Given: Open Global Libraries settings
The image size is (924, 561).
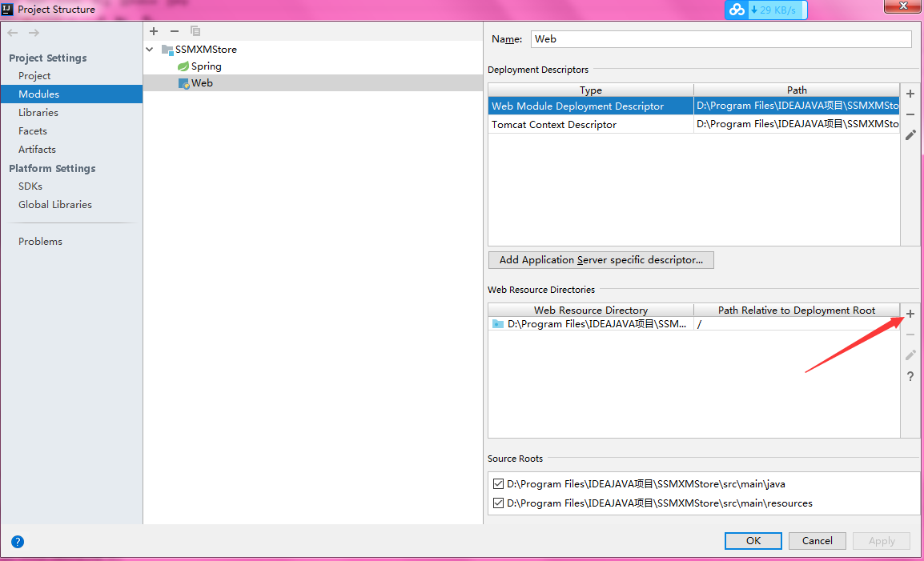Looking at the screenshot, I should pos(54,205).
